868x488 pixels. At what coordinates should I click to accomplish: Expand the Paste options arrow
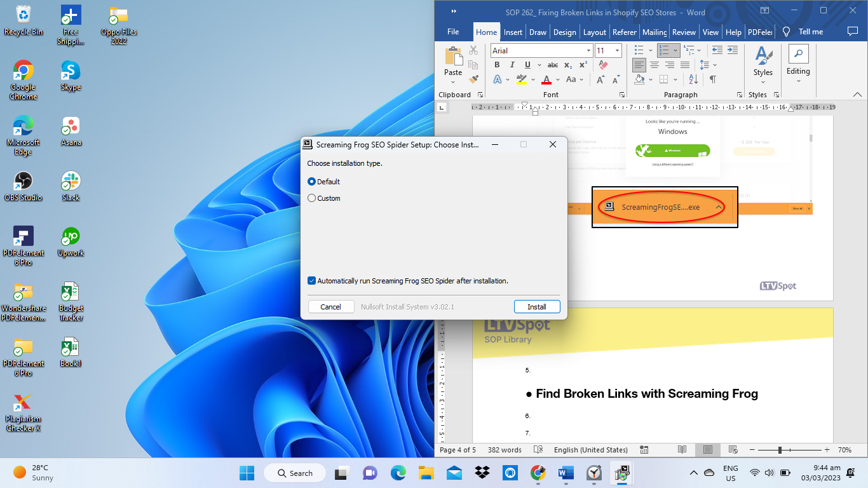tap(454, 81)
